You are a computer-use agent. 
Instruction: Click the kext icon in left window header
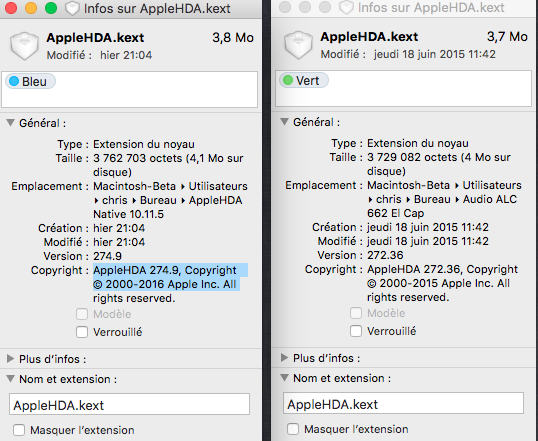click(x=24, y=46)
